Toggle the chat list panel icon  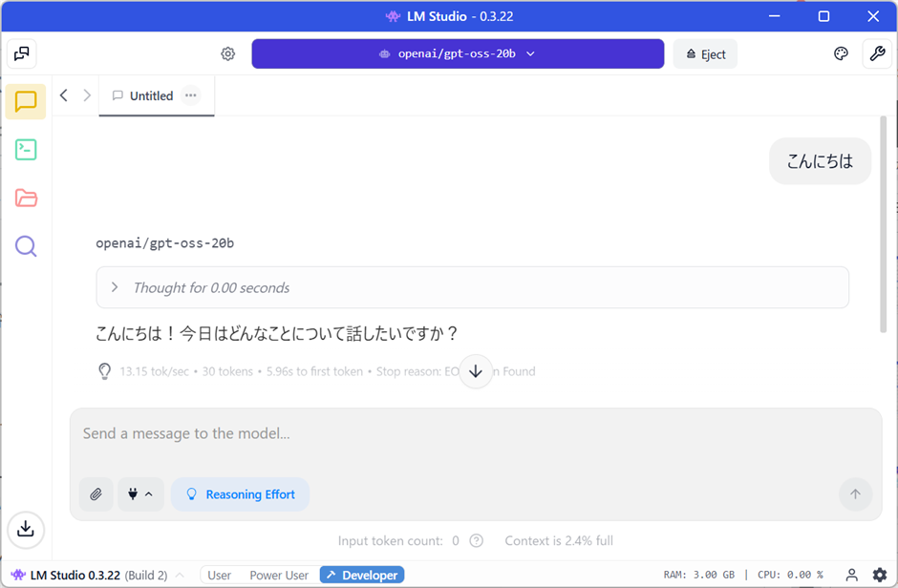[22, 53]
